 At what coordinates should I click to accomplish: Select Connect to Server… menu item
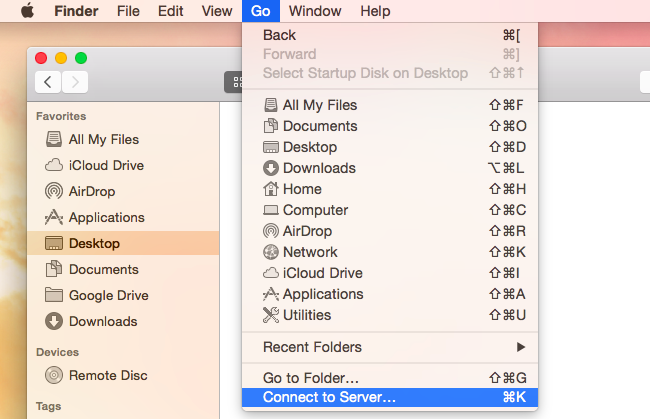390,397
